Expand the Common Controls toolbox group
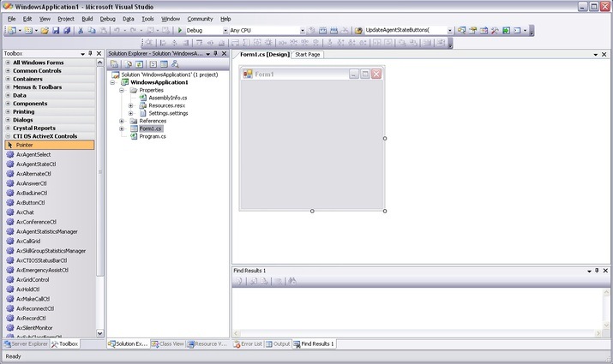 pos(8,70)
